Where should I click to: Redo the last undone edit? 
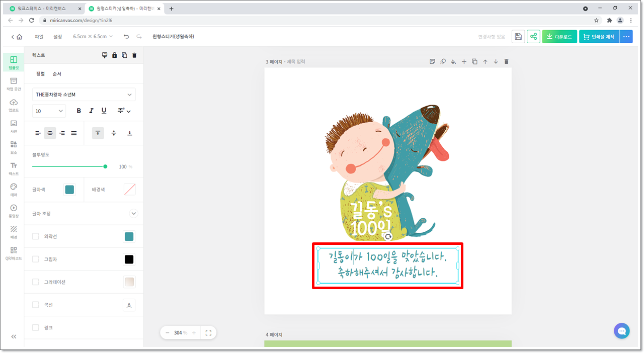tap(139, 37)
